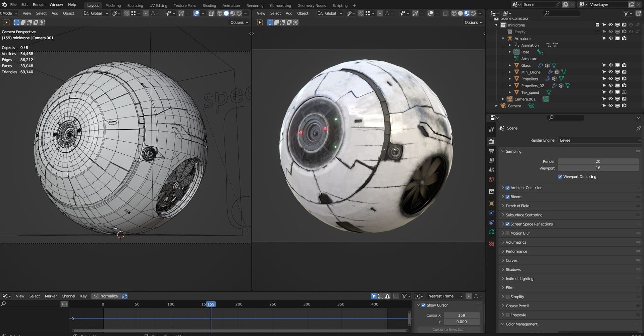Click the Cursor to Selection button
The height and width of the screenshot is (336, 644).
click(x=448, y=330)
